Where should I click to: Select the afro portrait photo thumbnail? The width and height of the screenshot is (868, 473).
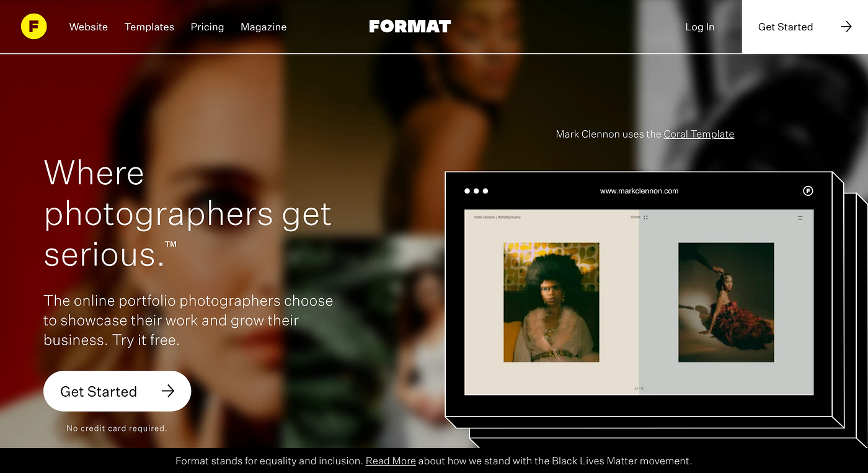[551, 303]
